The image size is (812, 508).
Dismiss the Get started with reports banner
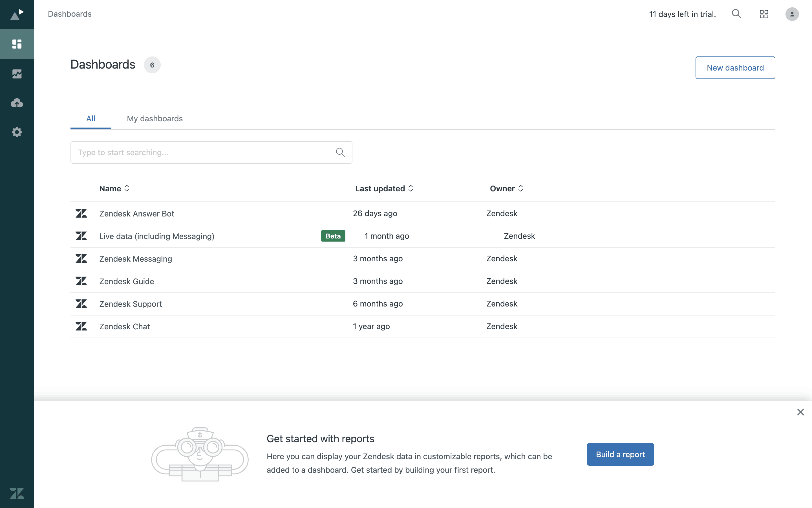pyautogui.click(x=801, y=412)
